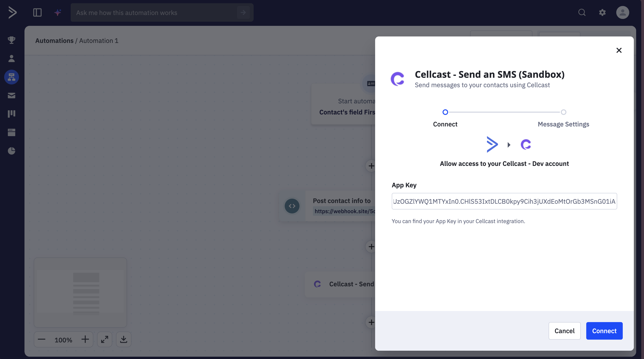Screen dimensions: 644x359
Task: Open the site pages sidebar icon
Action: point(12,132)
